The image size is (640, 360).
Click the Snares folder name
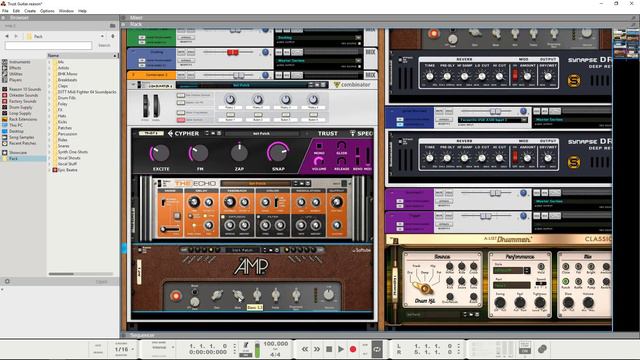63,146
